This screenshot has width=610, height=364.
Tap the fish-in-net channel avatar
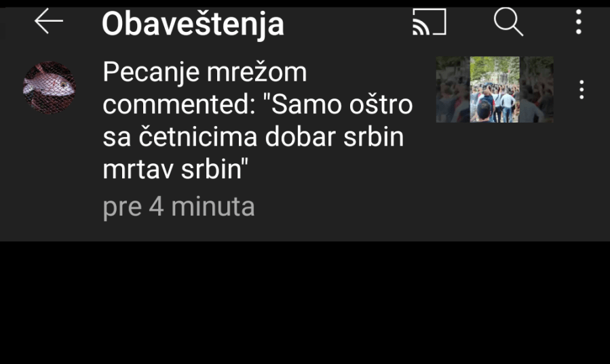[50, 87]
